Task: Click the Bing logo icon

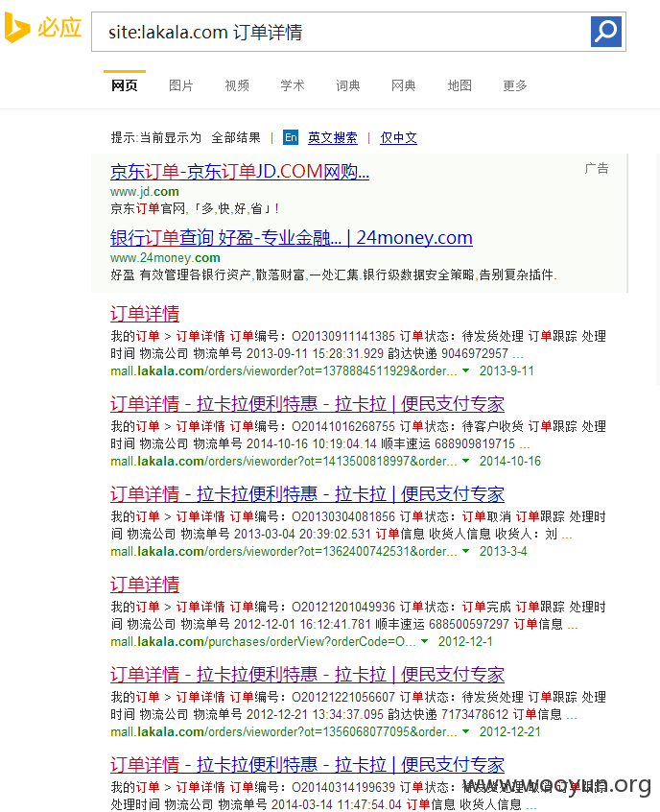Action: click(x=16, y=28)
